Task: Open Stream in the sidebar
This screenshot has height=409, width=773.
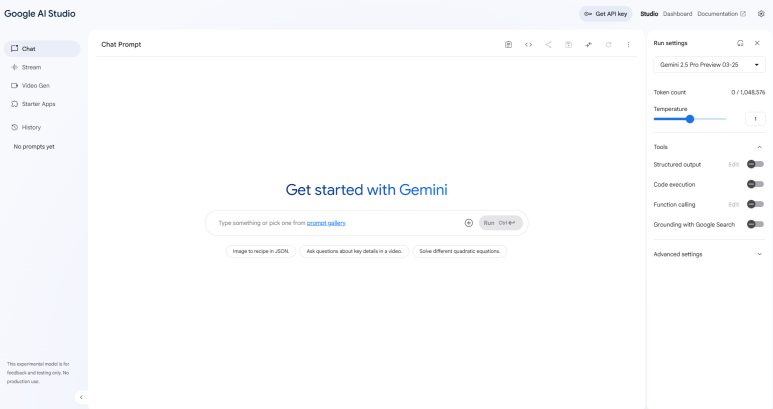Action: point(42,67)
